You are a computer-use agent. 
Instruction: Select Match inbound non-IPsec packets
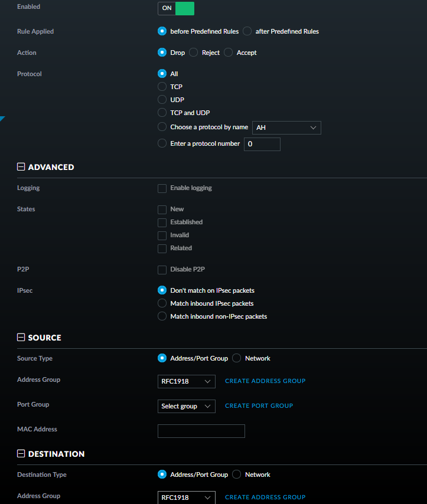point(162,316)
